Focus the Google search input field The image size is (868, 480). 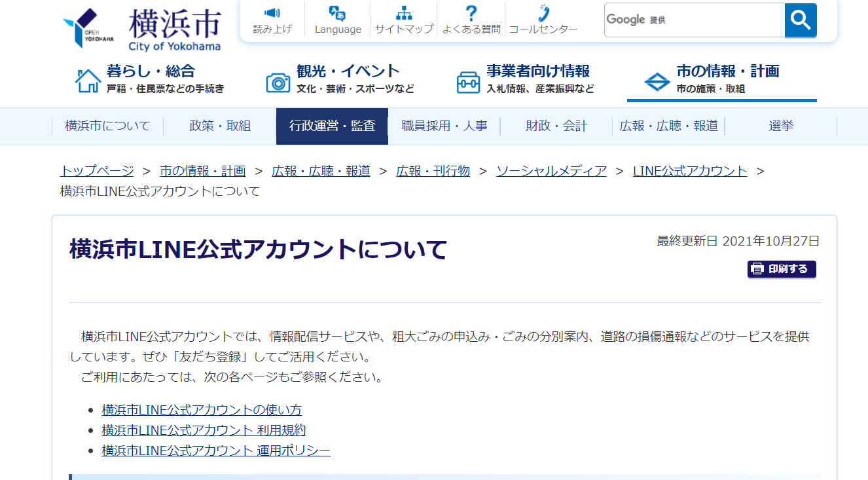[x=694, y=20]
